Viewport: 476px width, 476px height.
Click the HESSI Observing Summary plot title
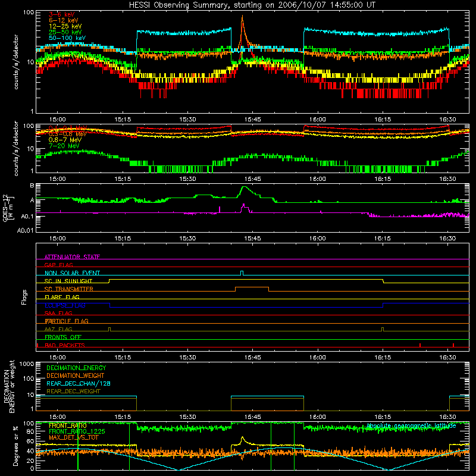(x=252, y=5)
